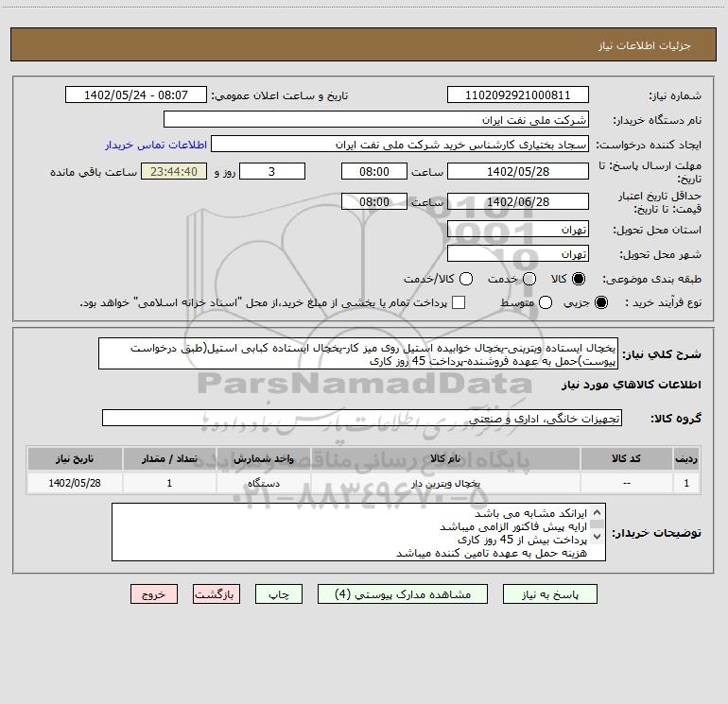
Task: Click column header تعداد / مقدار
Action: pos(169,459)
